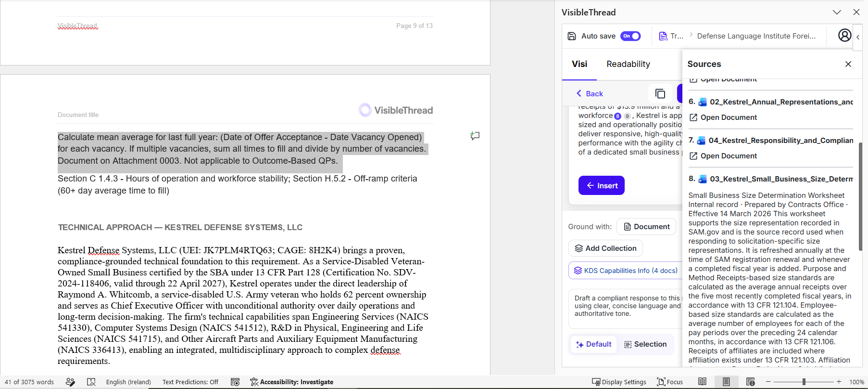868x389 pixels.
Task: Click the Word file icon for 02_Kestrel_Annual_Representations
Action: 703,102
